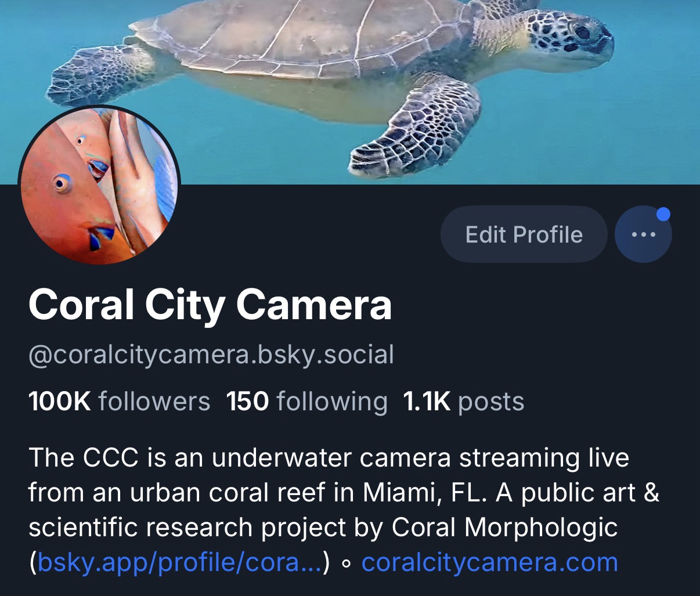This screenshot has height=596, width=700.
Task: Visit the coralcitycamera.com website link
Action: 489,562
